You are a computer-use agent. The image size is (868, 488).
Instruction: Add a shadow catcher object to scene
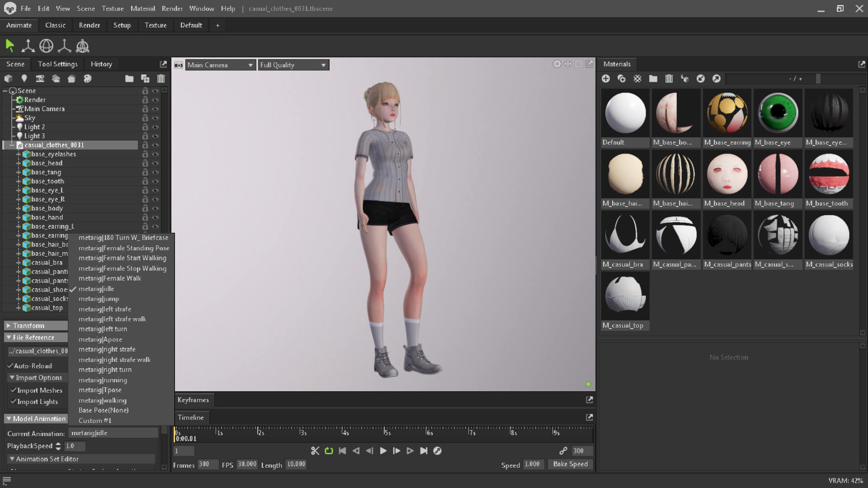click(71, 79)
